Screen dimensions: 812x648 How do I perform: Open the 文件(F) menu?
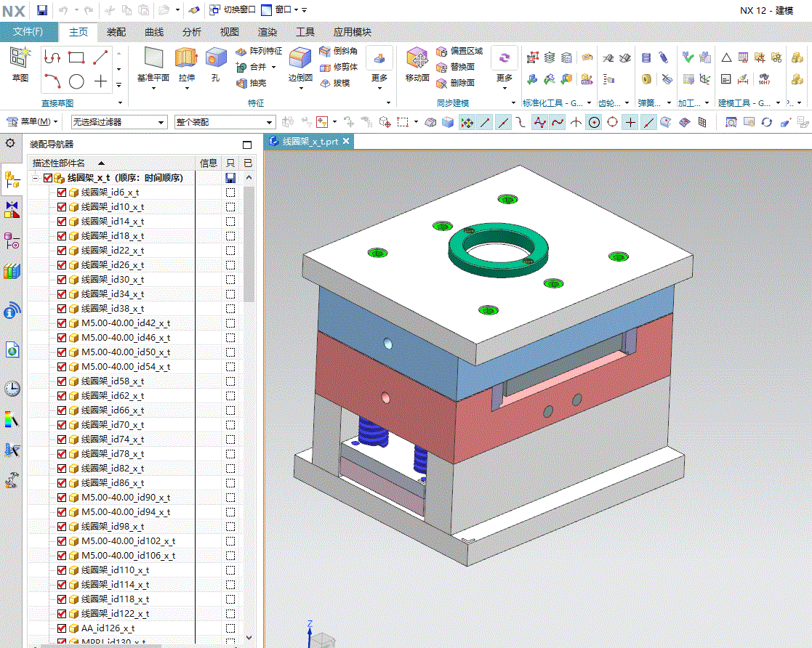[28, 32]
